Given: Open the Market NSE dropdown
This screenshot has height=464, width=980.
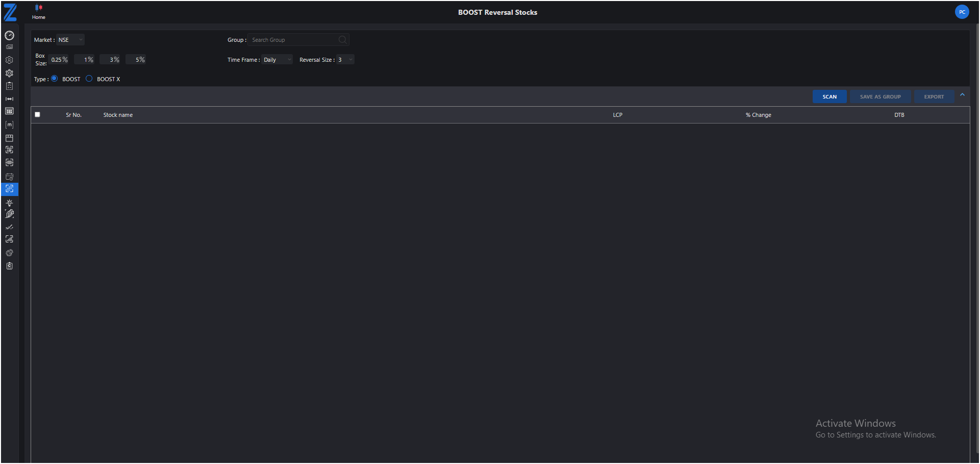Looking at the screenshot, I should [70, 40].
